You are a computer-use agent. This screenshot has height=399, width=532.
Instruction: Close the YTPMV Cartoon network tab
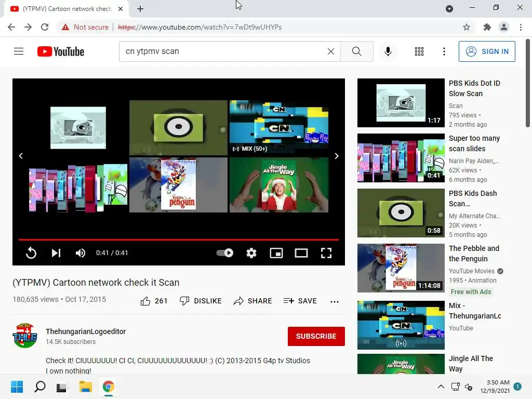point(121,9)
